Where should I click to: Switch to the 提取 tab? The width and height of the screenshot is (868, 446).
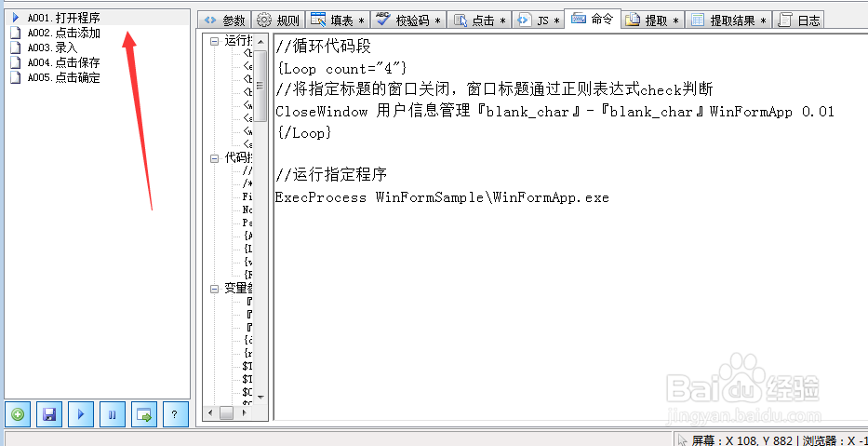pos(653,20)
